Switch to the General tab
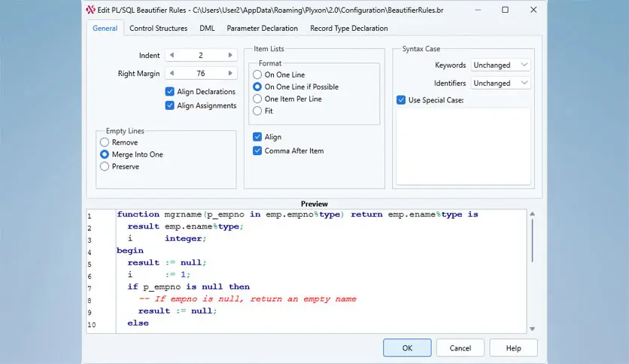 click(105, 28)
